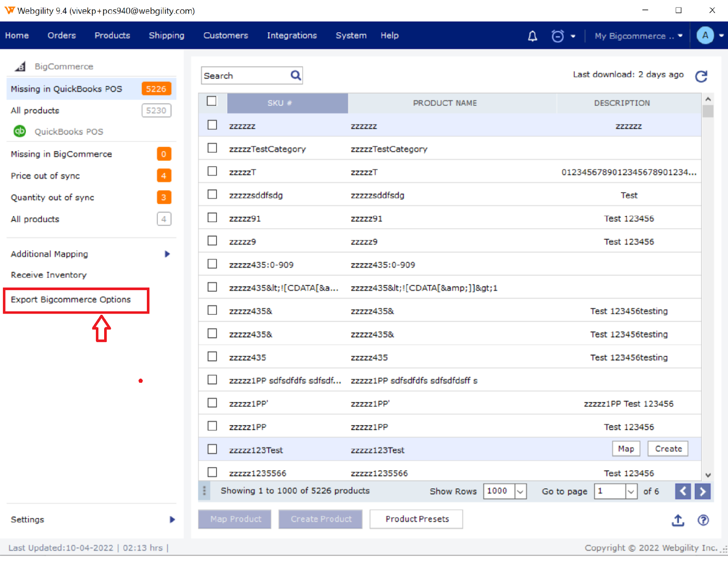Open the Products menu
728x576 pixels.
112,35
